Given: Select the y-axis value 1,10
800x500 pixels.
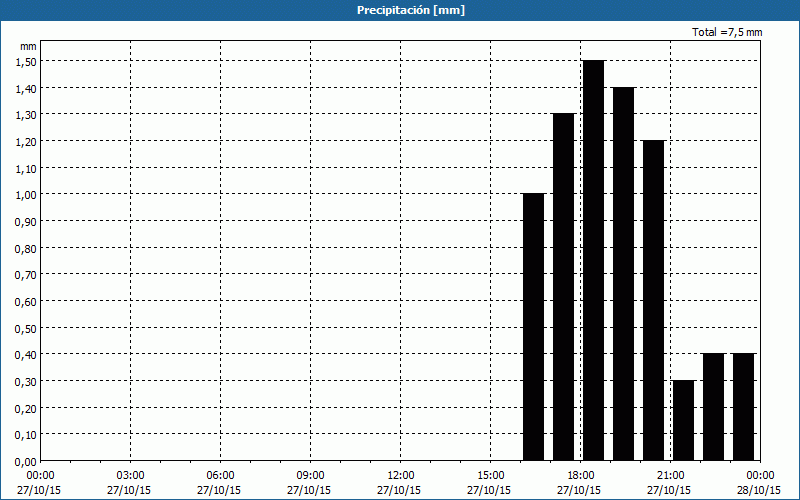Looking at the screenshot, I should pos(26,168).
